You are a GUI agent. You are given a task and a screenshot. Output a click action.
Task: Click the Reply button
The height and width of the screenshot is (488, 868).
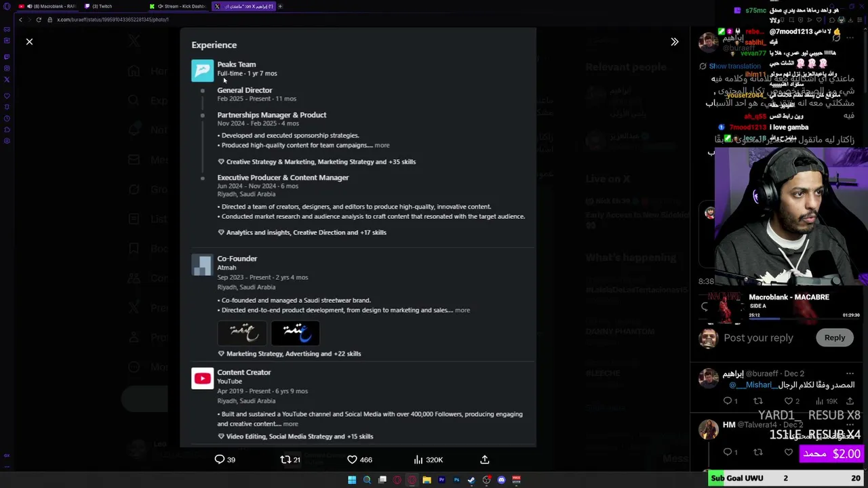click(835, 338)
